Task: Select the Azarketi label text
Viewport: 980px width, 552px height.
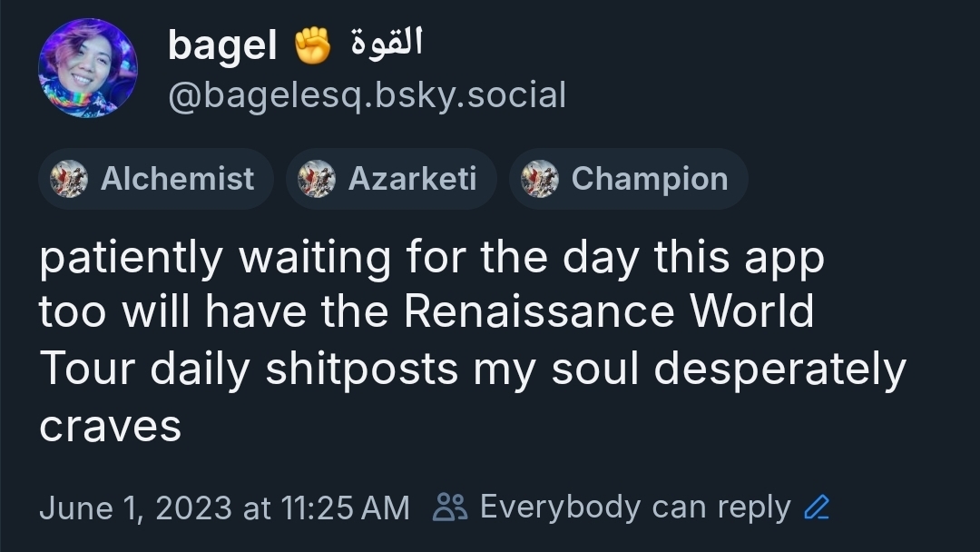Action: pos(412,179)
